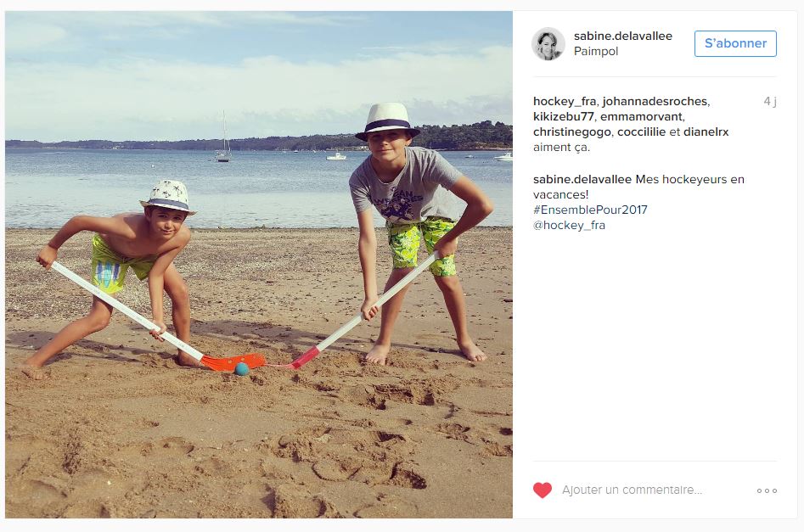Click the #EnsemblePour2017 hashtag
Viewport: 804px width, 532px height.
point(590,210)
